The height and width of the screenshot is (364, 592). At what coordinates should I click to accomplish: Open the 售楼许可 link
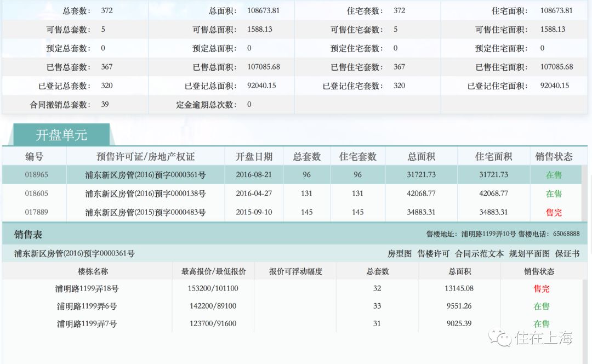point(433,253)
